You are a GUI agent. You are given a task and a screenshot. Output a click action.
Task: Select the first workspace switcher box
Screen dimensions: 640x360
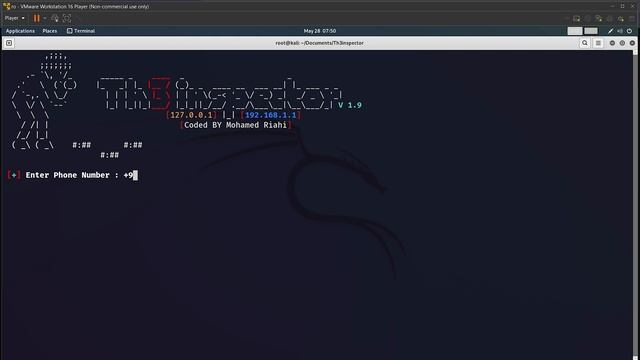[575, 31]
